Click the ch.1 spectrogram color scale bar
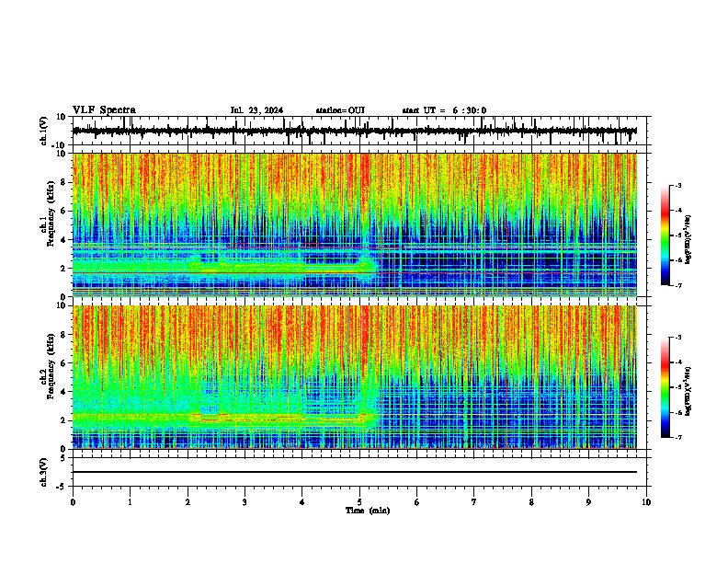728x563 pixels. (x=665, y=236)
